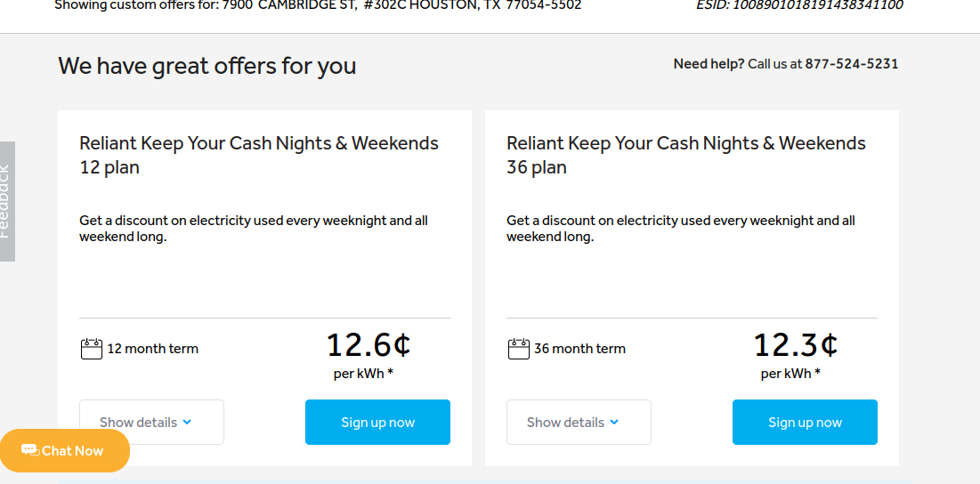Click the calendar icon beside 36 month term
Image resolution: width=980 pixels, height=484 pixels.
point(519,349)
